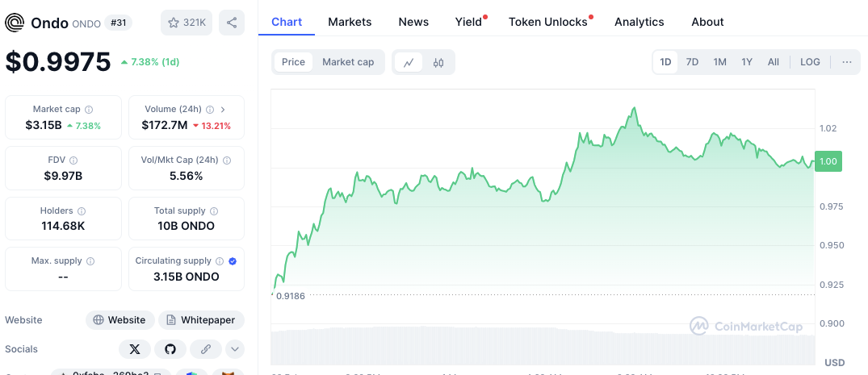Open the Whitepaper button
Viewport: 868px width, 375px height.
pos(202,319)
